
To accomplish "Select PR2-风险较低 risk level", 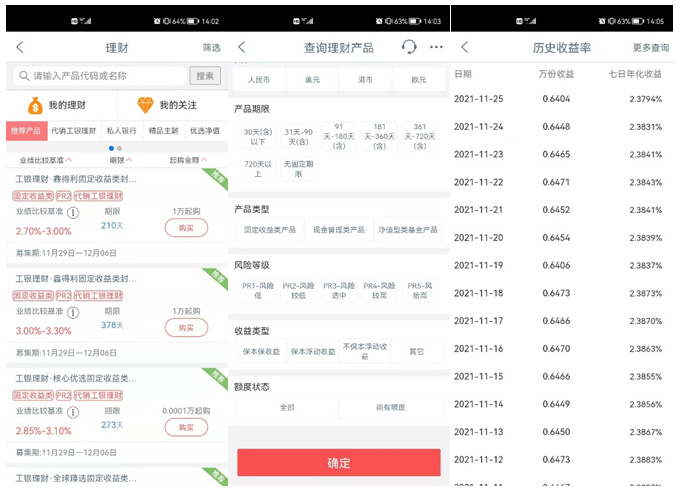I will [x=298, y=290].
